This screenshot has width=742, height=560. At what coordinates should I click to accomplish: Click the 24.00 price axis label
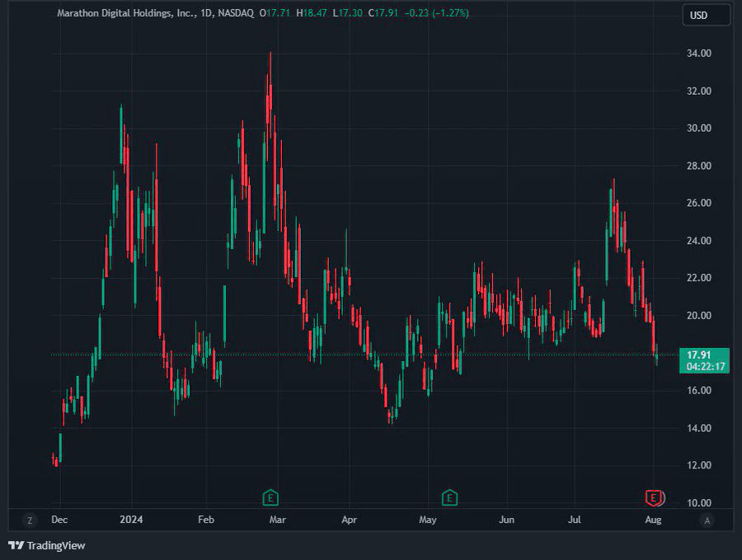coord(699,241)
